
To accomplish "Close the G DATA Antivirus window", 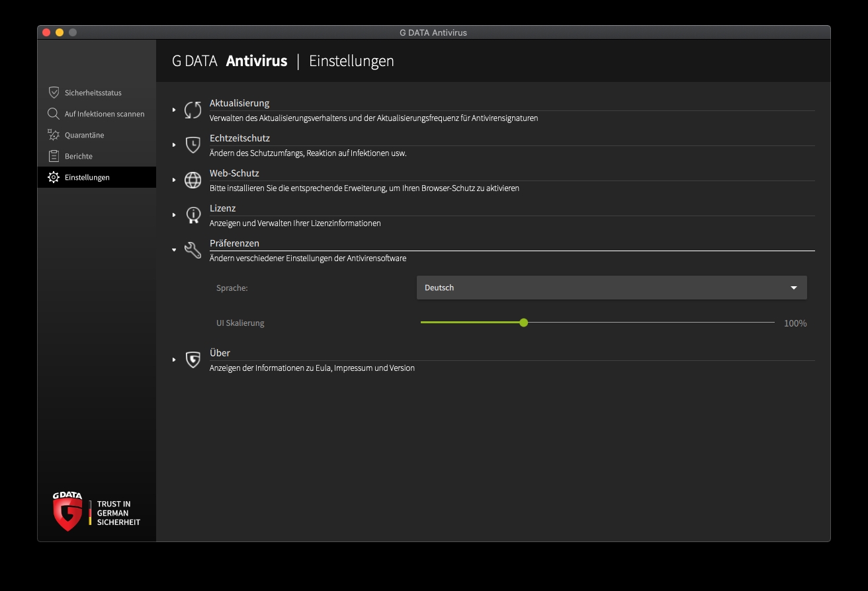I will (x=46, y=32).
